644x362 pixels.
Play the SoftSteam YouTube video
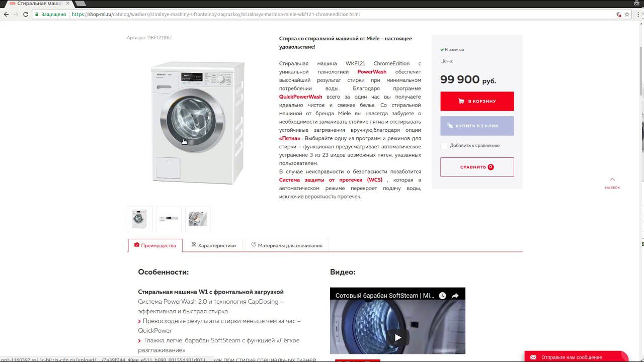click(x=397, y=337)
